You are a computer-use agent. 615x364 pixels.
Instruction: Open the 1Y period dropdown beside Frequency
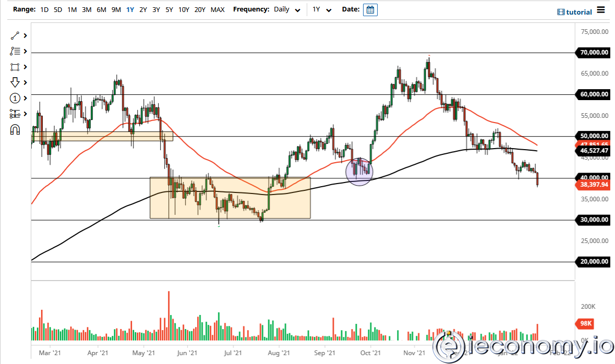322,9
